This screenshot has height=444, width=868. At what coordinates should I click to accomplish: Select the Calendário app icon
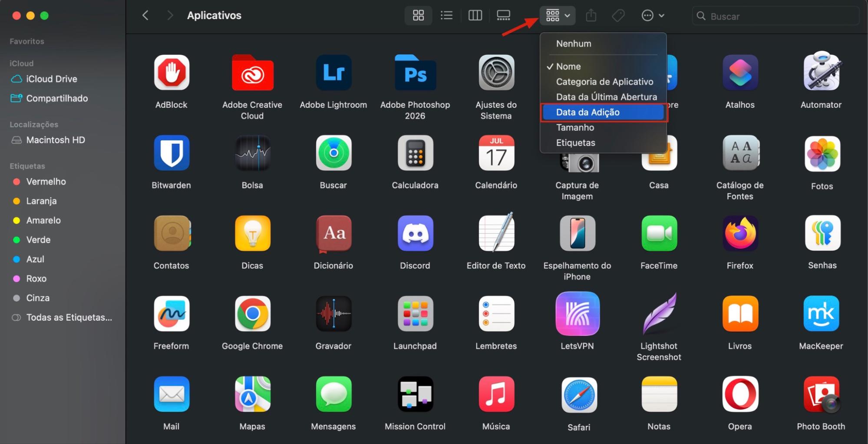click(496, 152)
